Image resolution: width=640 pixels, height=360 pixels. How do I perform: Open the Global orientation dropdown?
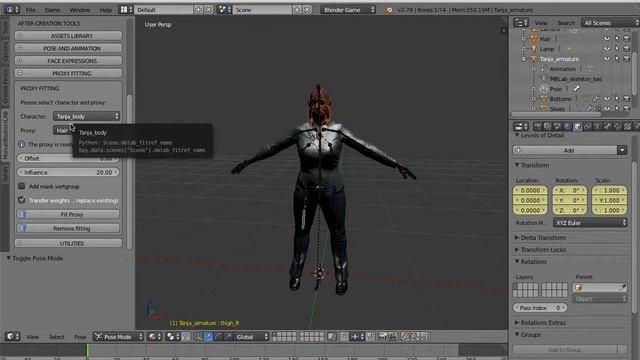[x=251, y=336]
